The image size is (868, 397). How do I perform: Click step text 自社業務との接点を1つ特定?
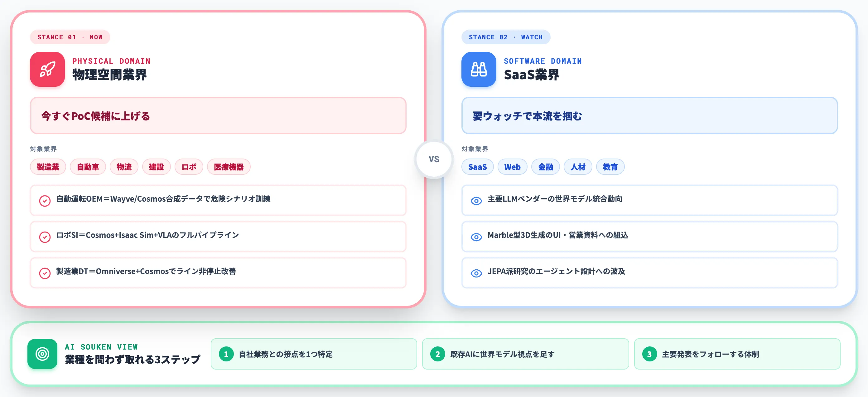click(x=286, y=354)
